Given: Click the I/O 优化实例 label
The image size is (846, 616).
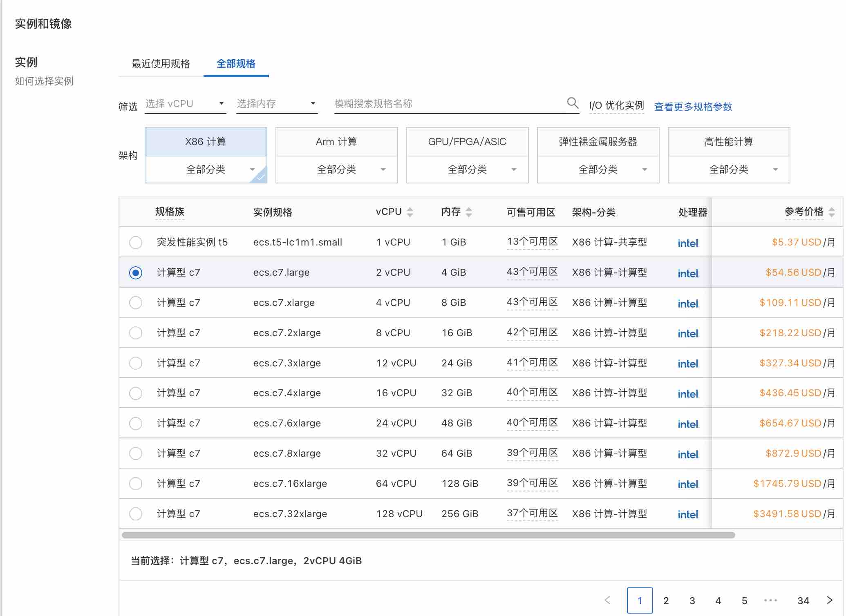Looking at the screenshot, I should 616,106.
